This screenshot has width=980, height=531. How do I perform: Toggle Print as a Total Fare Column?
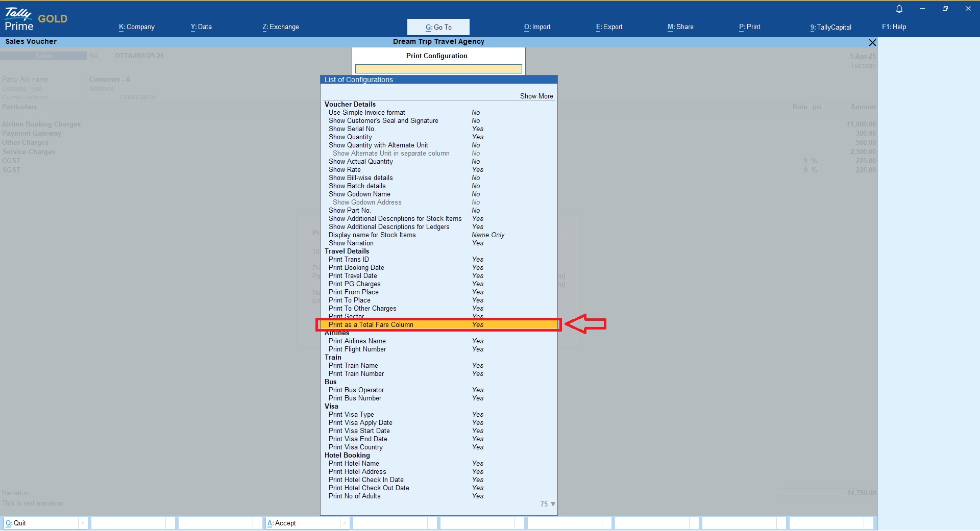coord(371,325)
